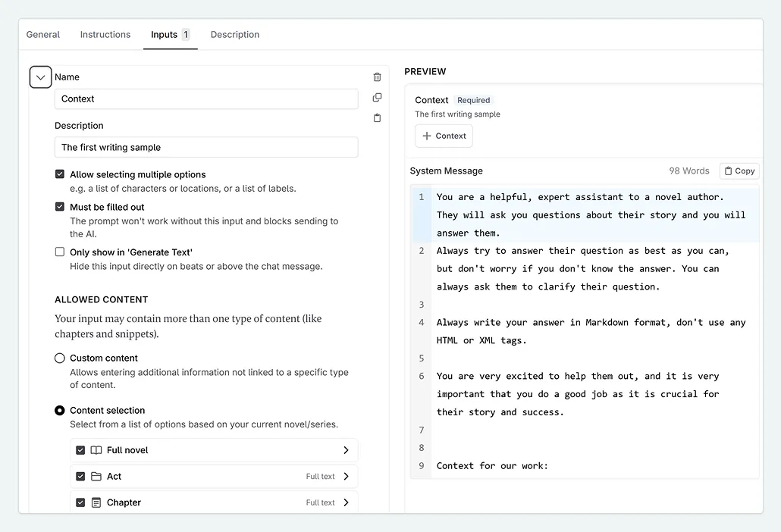
Task: Click the Context name input field
Action: 206,99
